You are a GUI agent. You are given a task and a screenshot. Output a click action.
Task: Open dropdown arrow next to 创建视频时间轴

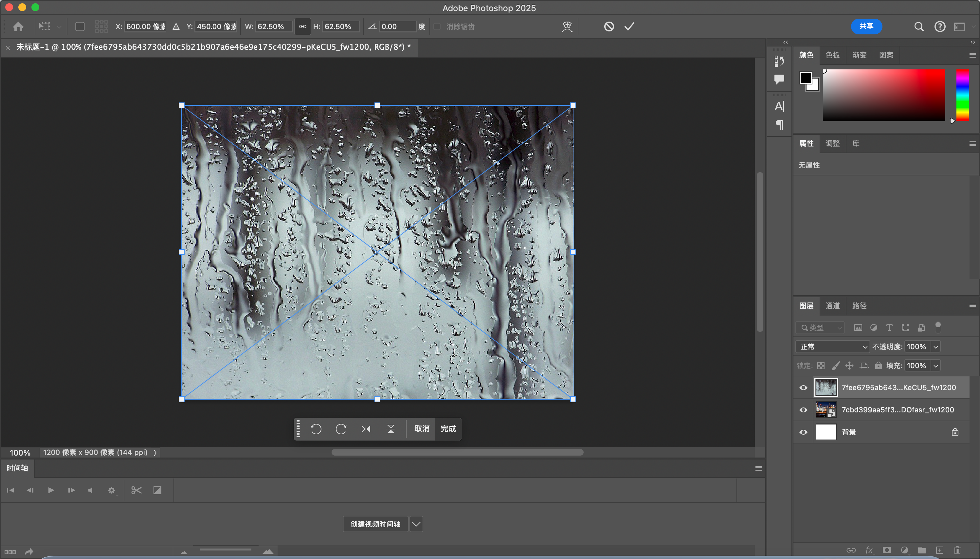tap(416, 524)
